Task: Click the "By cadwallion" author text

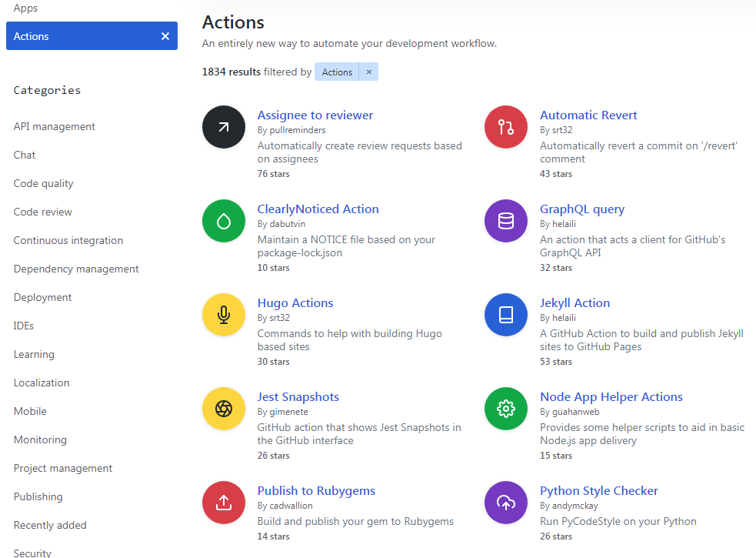Action: pos(285,506)
